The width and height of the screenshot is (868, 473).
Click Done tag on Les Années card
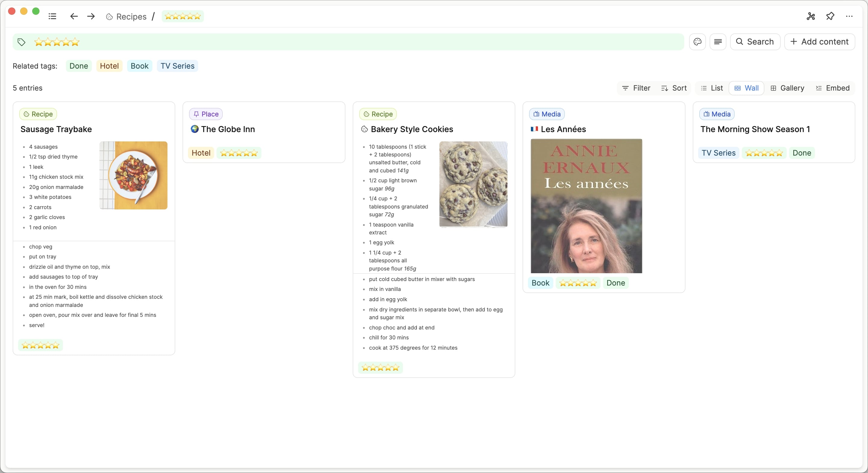pyautogui.click(x=616, y=283)
